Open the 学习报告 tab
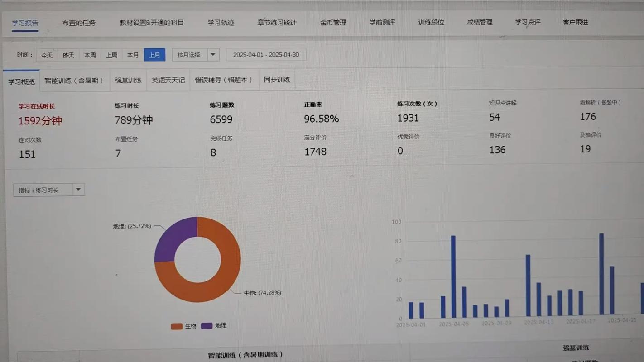The height and width of the screenshot is (362, 644). pyautogui.click(x=25, y=23)
